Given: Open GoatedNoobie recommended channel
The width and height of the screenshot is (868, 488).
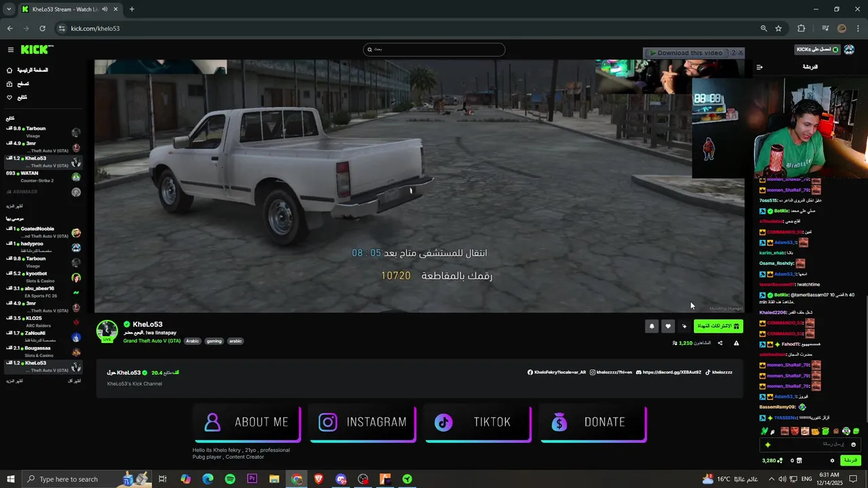Looking at the screenshot, I should [x=42, y=232].
